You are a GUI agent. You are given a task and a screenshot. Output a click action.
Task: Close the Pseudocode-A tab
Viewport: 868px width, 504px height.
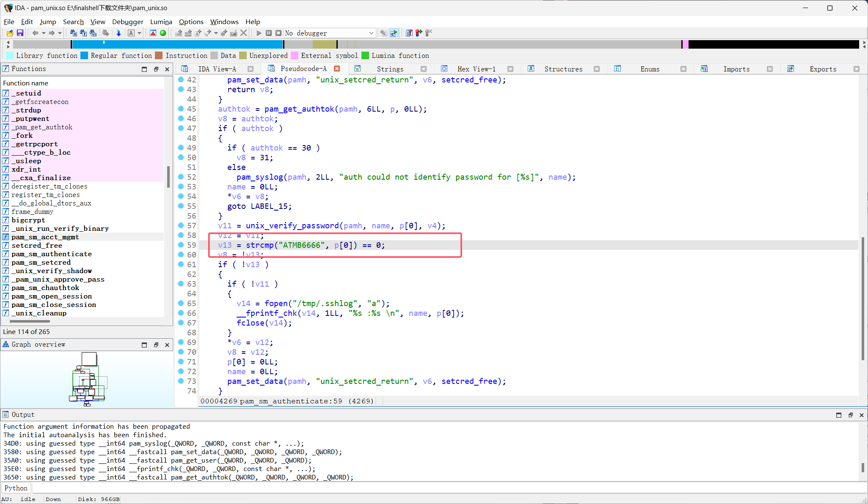click(x=337, y=69)
